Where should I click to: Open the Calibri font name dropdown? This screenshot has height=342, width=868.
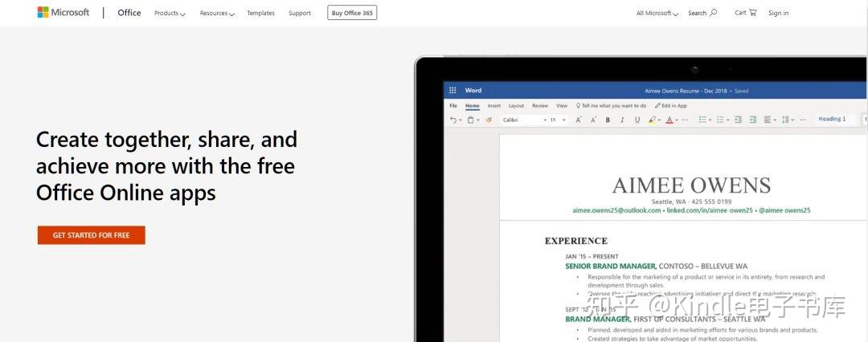point(545,120)
